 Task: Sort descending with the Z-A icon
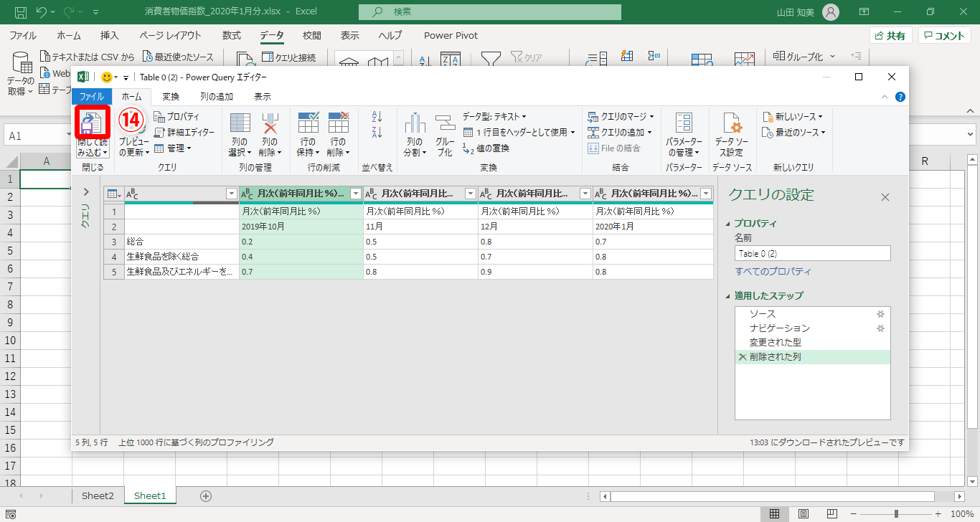coord(377,132)
